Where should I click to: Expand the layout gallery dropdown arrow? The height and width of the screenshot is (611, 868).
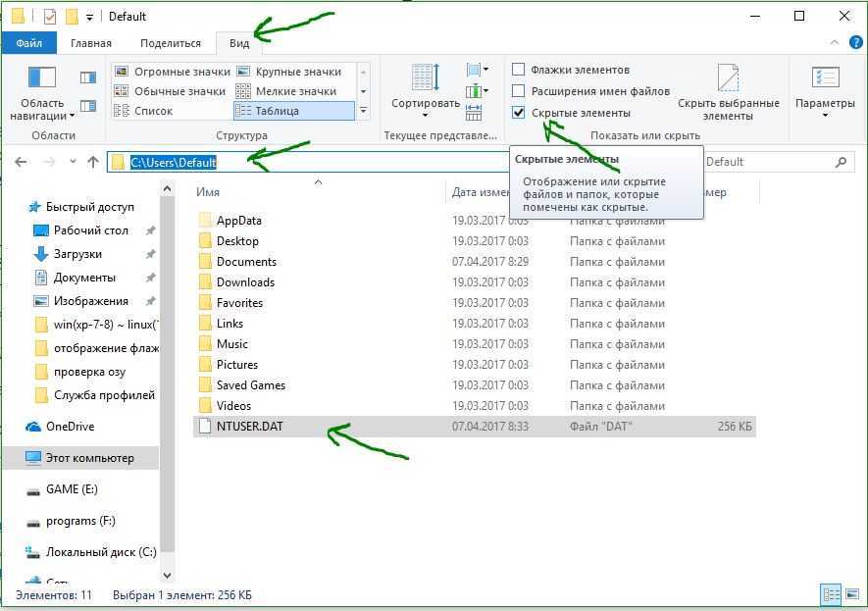(x=363, y=111)
